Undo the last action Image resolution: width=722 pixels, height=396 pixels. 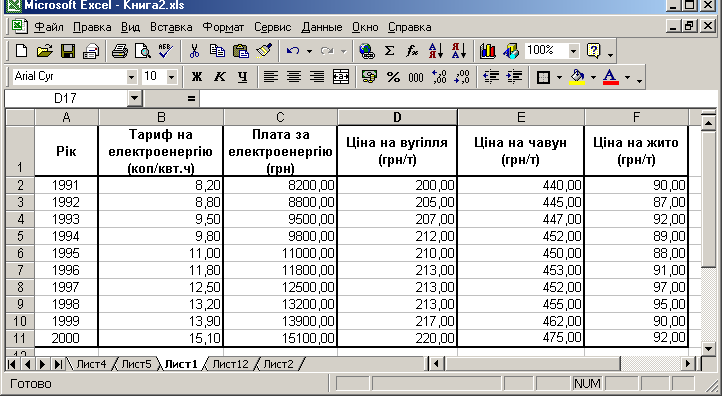(293, 51)
